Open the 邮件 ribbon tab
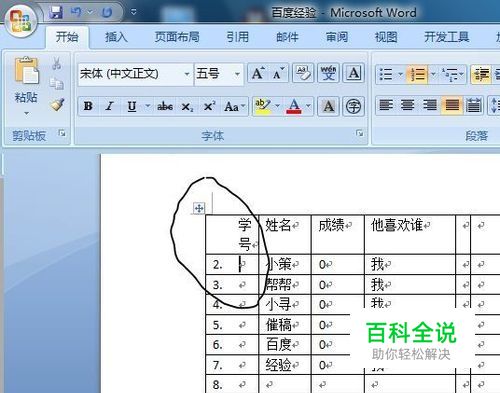Image resolution: width=500 pixels, height=393 pixels. tap(287, 37)
